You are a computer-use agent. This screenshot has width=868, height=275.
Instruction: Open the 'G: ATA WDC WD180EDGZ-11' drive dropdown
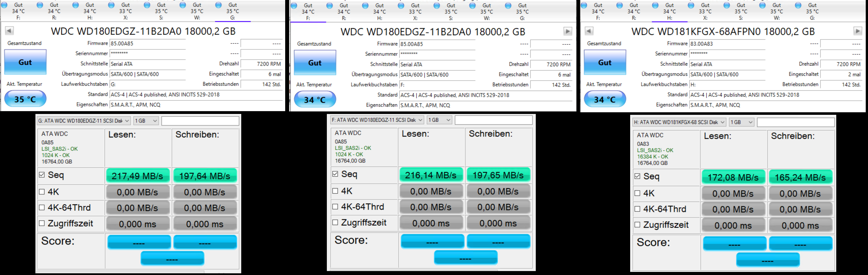[84, 121]
